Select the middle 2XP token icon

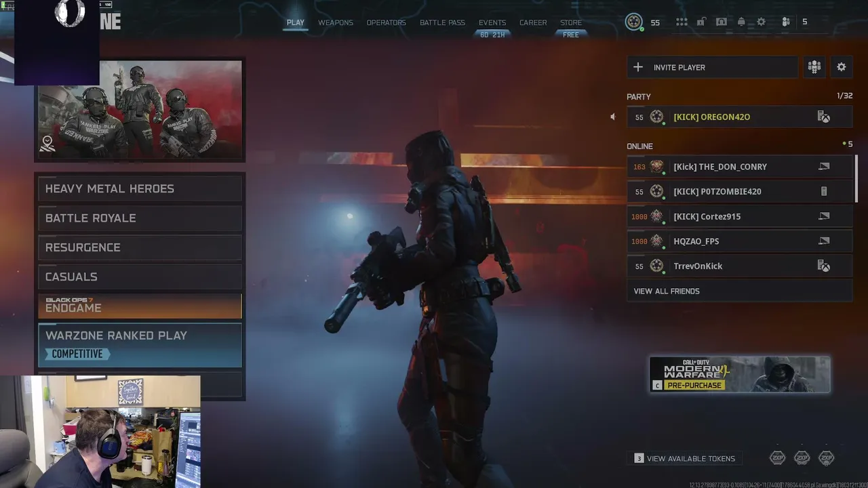(802, 458)
